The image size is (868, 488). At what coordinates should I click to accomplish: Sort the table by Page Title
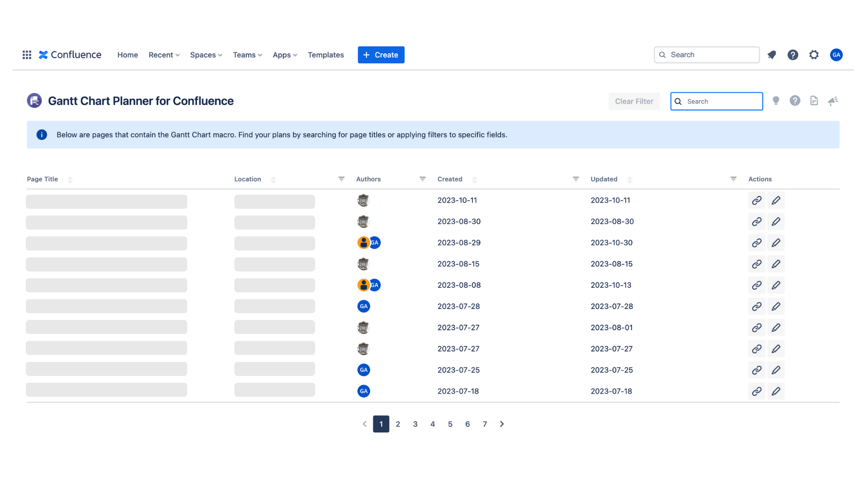pyautogui.click(x=71, y=179)
